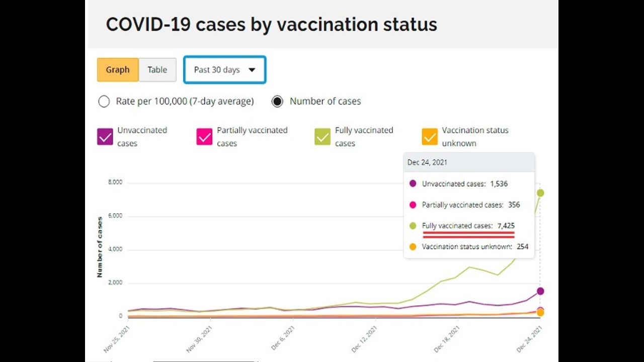644x362 pixels.
Task: Click green dot in tooltip legend
Action: 413,226
